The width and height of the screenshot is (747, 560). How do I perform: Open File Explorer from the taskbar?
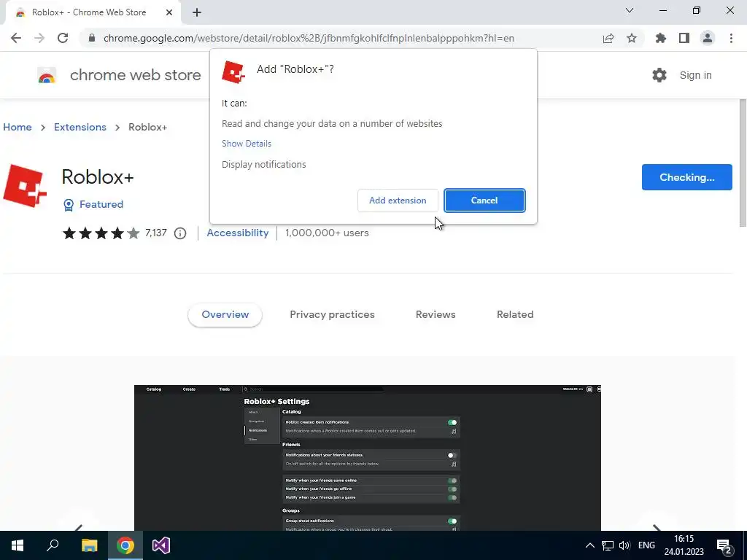(x=89, y=545)
